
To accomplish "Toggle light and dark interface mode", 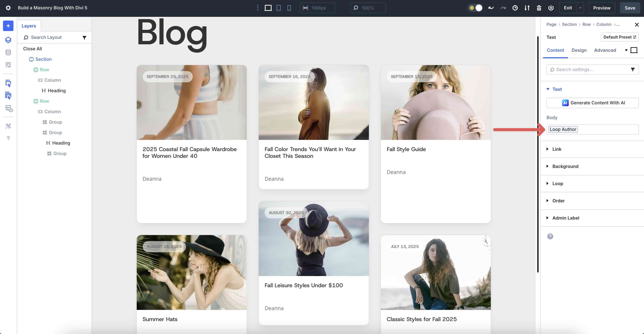I will tap(475, 8).
